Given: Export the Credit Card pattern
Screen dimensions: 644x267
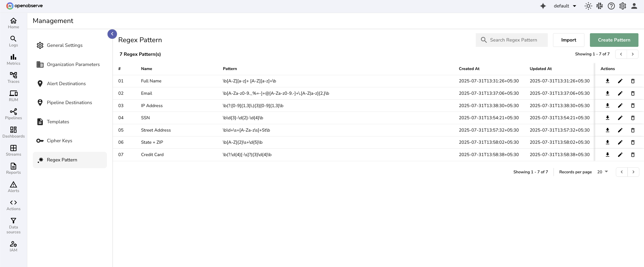Looking at the screenshot, I should pyautogui.click(x=608, y=155).
